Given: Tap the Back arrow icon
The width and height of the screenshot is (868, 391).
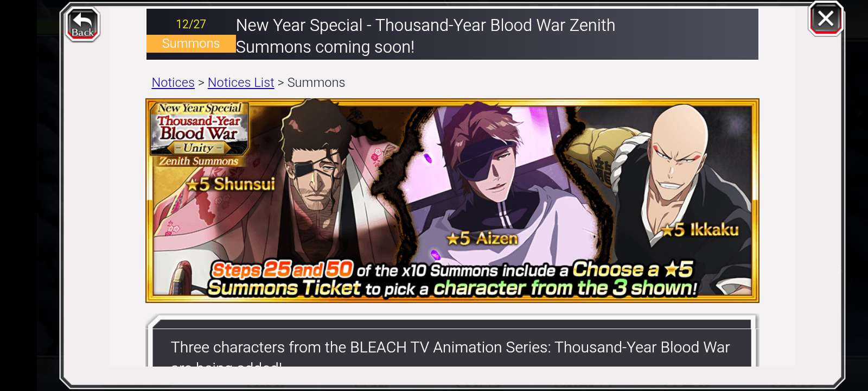Looking at the screenshot, I should [x=82, y=24].
